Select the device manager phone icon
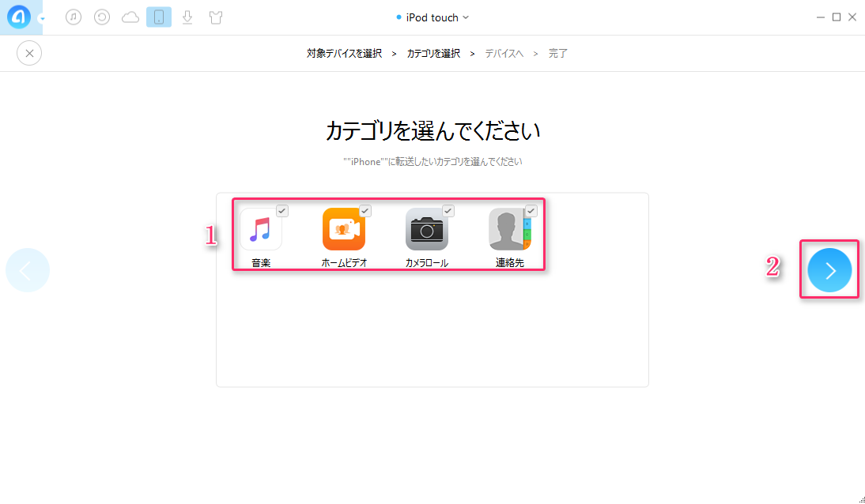Viewport: 865px width, 504px height. [x=159, y=17]
